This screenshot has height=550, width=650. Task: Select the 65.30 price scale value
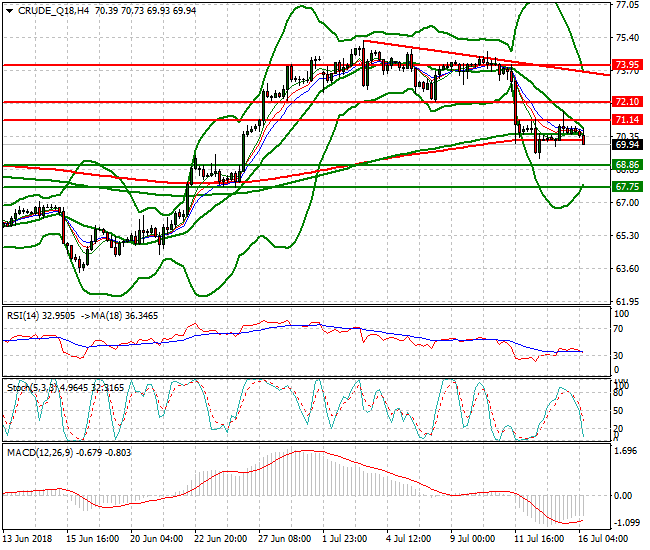(627, 235)
